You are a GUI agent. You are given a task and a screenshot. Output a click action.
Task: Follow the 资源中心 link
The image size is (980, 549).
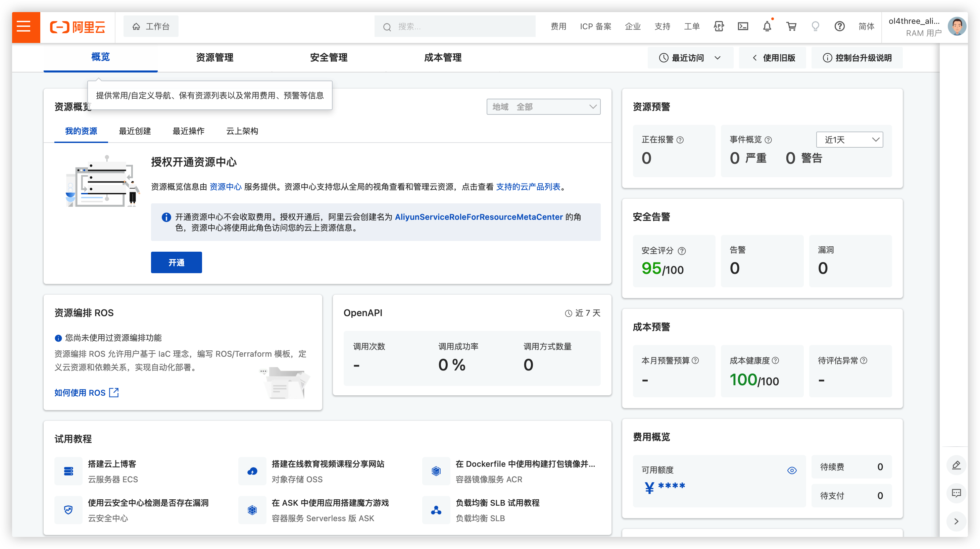tap(226, 187)
